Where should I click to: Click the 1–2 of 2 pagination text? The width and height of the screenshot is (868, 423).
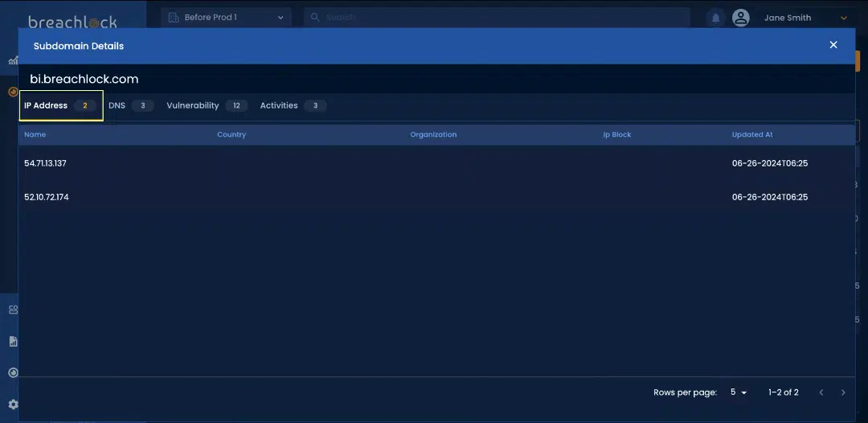(x=784, y=392)
